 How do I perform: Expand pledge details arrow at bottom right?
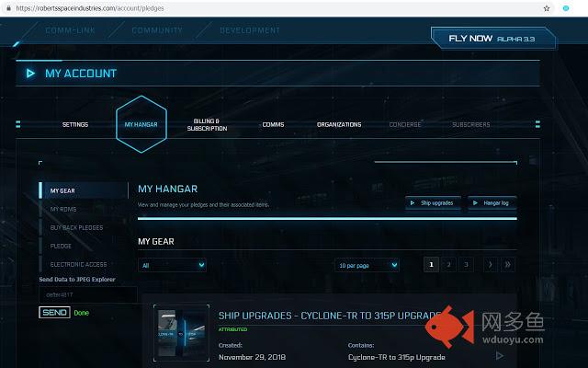500,355
